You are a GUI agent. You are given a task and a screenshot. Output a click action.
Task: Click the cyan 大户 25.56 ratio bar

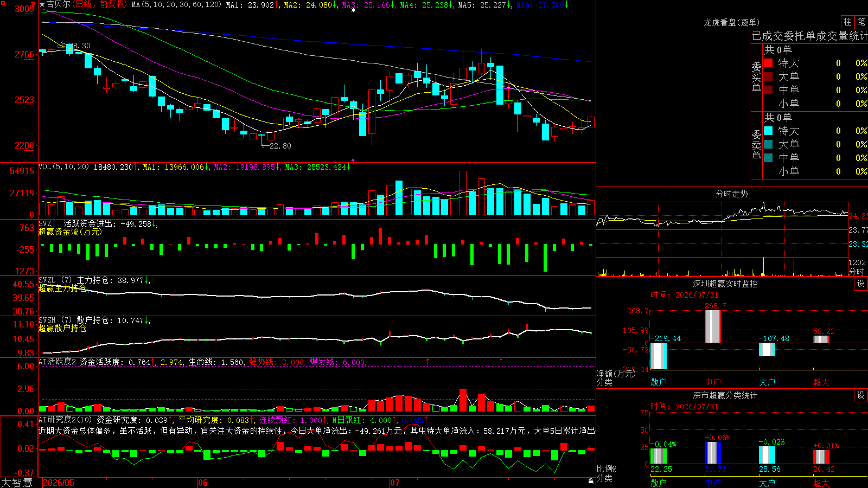coord(767,455)
